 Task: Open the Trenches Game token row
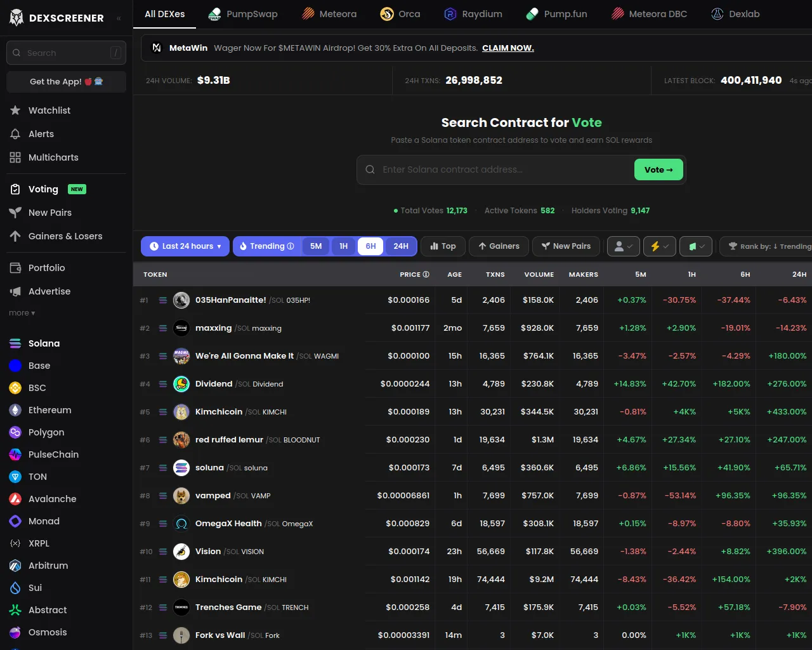click(x=473, y=607)
